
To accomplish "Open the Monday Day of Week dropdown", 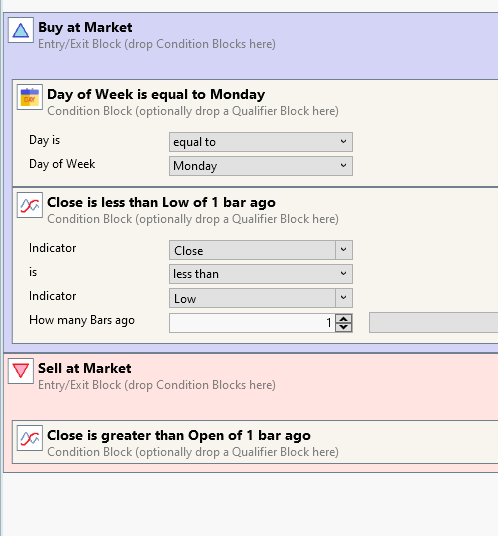I will pyautogui.click(x=261, y=166).
